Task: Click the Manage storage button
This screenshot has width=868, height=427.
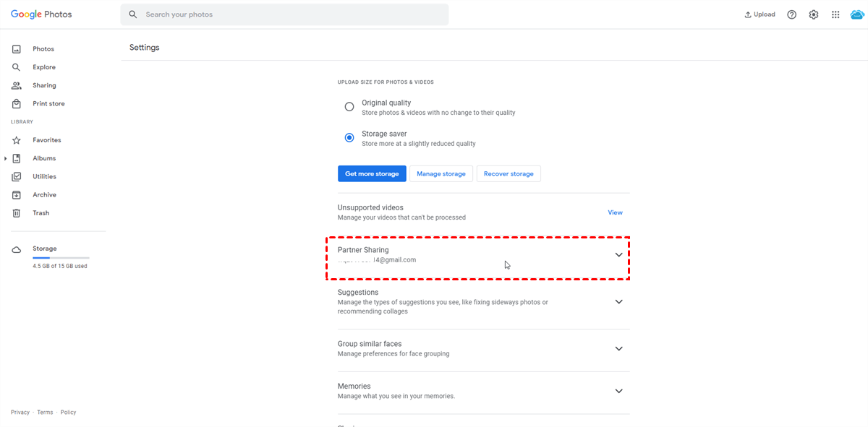Action: click(441, 174)
